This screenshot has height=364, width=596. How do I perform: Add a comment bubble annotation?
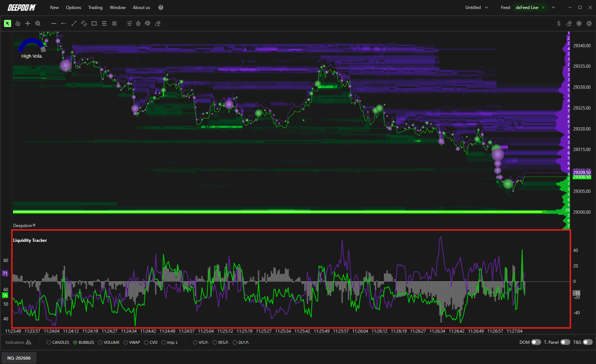[x=148, y=23]
